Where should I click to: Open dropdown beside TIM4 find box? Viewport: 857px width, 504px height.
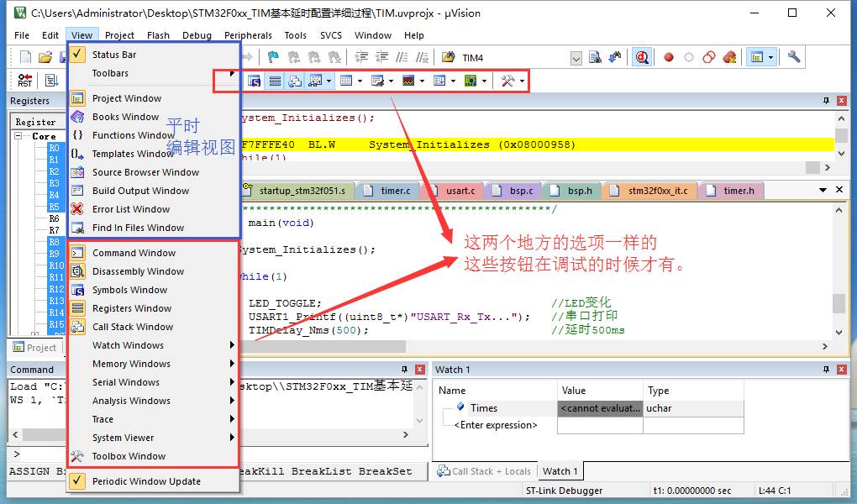pyautogui.click(x=576, y=58)
